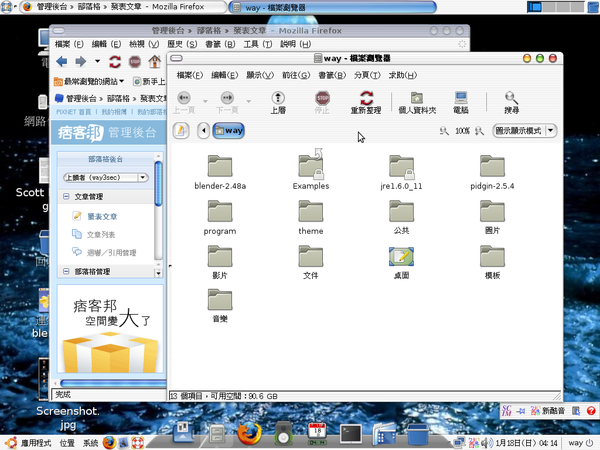Collapse the 部落格管理 section
The height and width of the screenshot is (450, 600).
[66, 271]
